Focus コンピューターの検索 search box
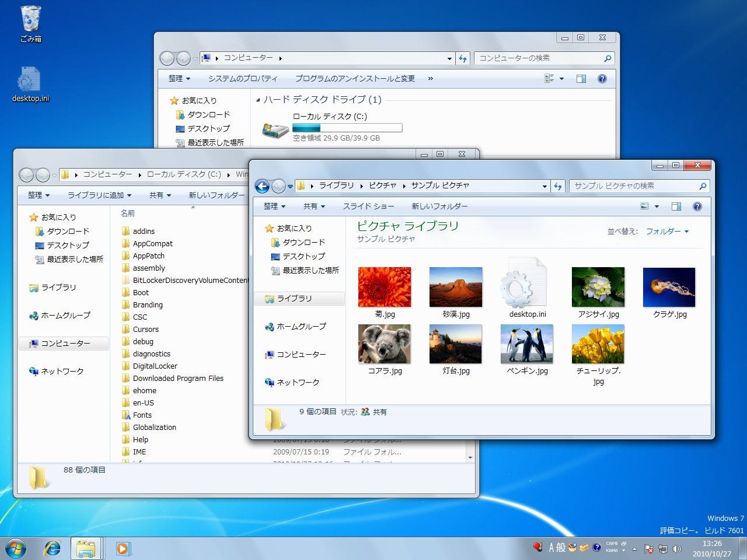 point(544,58)
